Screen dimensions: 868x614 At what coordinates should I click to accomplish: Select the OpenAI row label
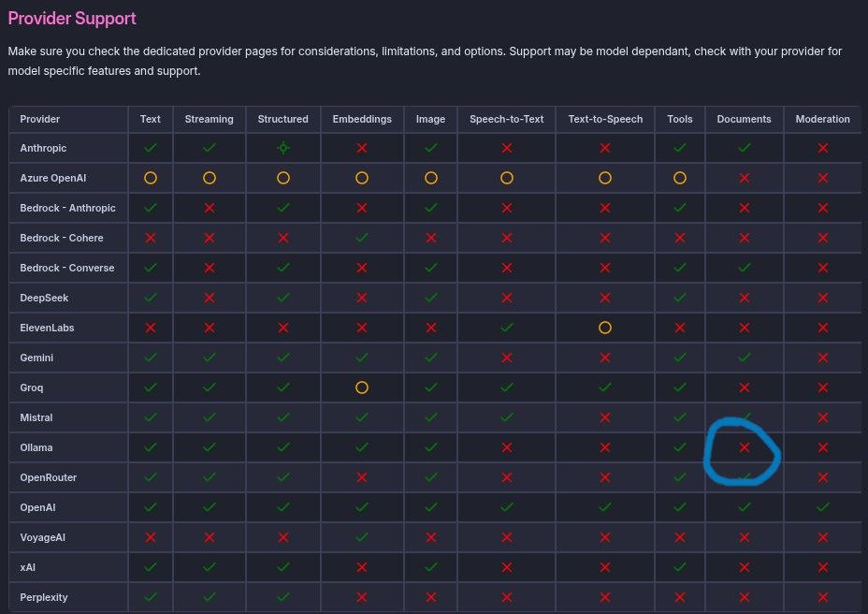coord(37,507)
